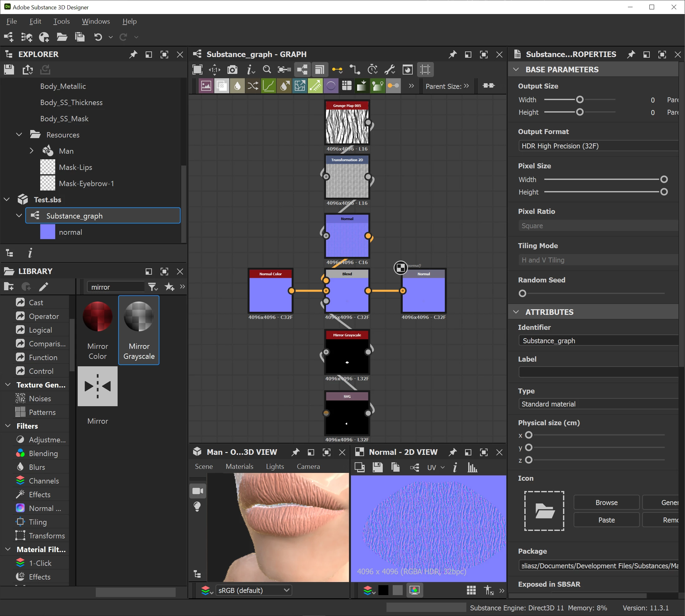
Task: Select the Blur atomic node icon
Action: click(x=237, y=86)
